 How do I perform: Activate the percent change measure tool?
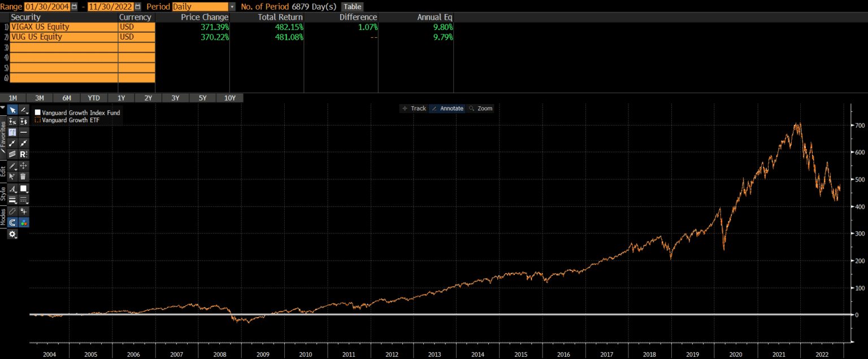pos(12,122)
